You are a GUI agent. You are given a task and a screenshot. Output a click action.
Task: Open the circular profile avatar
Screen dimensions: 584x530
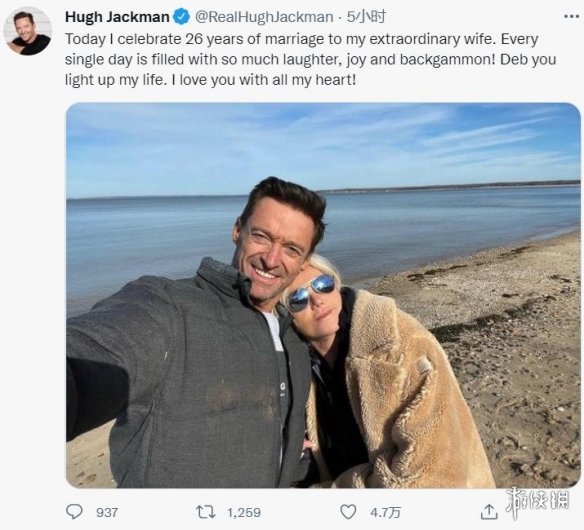click(28, 31)
